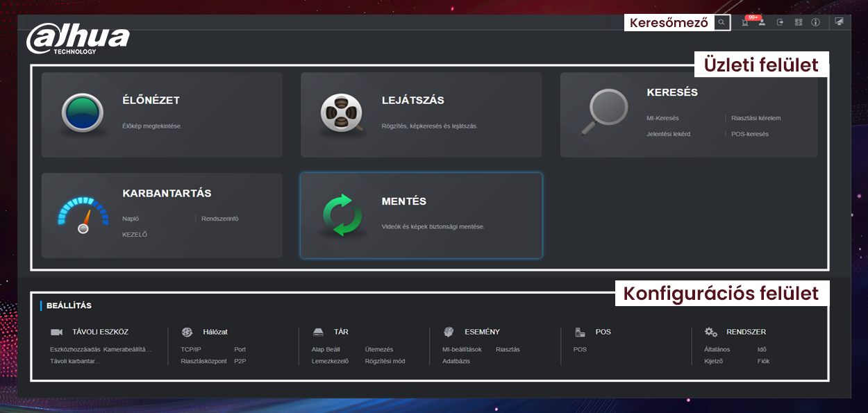Click Rendszerinfó in the maintenance tile
868x413 pixels.
point(219,219)
